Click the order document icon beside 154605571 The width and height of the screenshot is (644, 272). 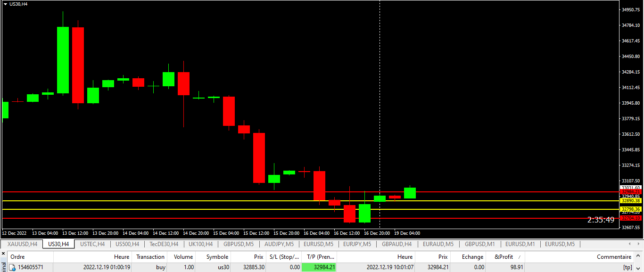(13, 267)
